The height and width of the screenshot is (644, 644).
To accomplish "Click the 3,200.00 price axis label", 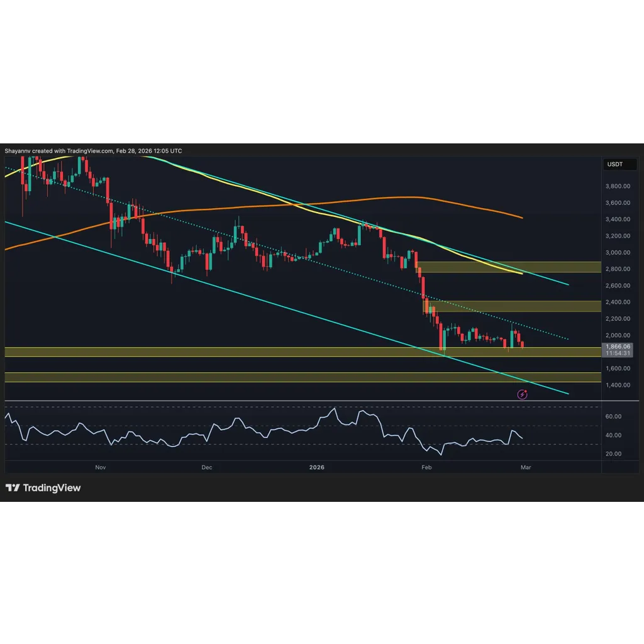I will 618,236.
